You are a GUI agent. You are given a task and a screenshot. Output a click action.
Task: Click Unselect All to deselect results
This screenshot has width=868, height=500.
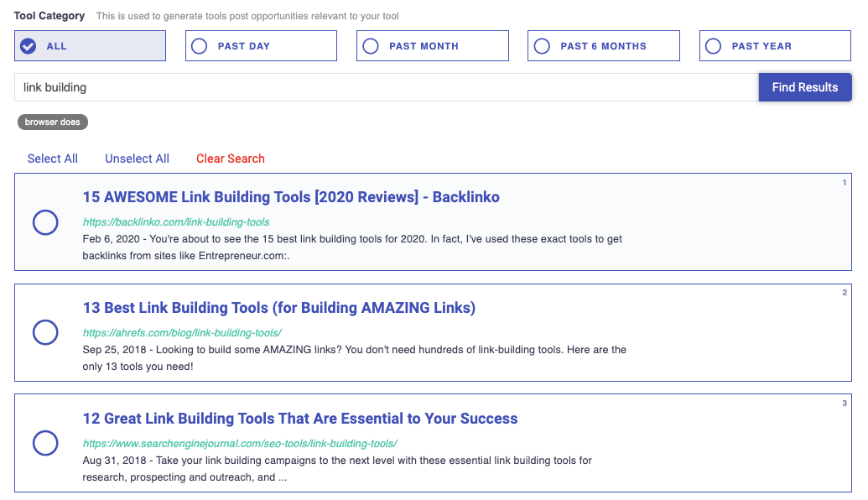pos(137,159)
